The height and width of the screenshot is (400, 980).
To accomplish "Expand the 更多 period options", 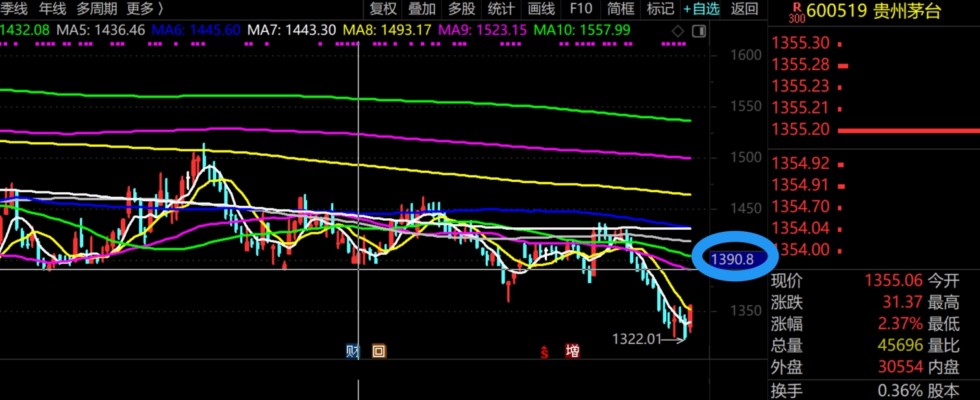I will [x=145, y=9].
